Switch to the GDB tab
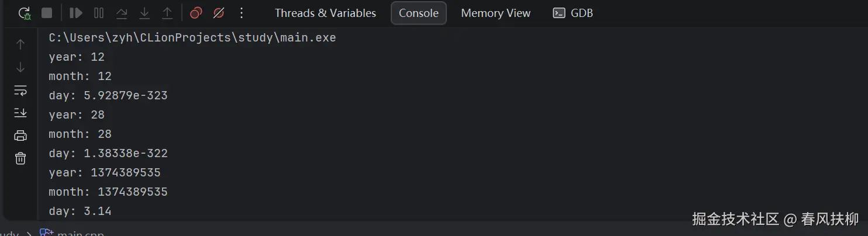The height and width of the screenshot is (236, 868). point(573,13)
